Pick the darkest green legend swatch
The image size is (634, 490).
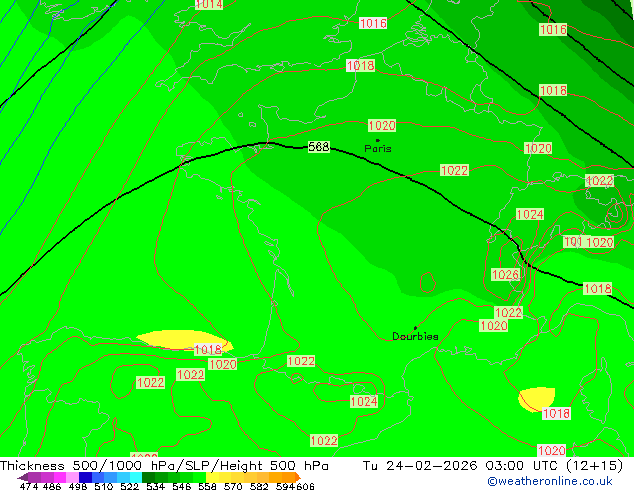click(148, 477)
